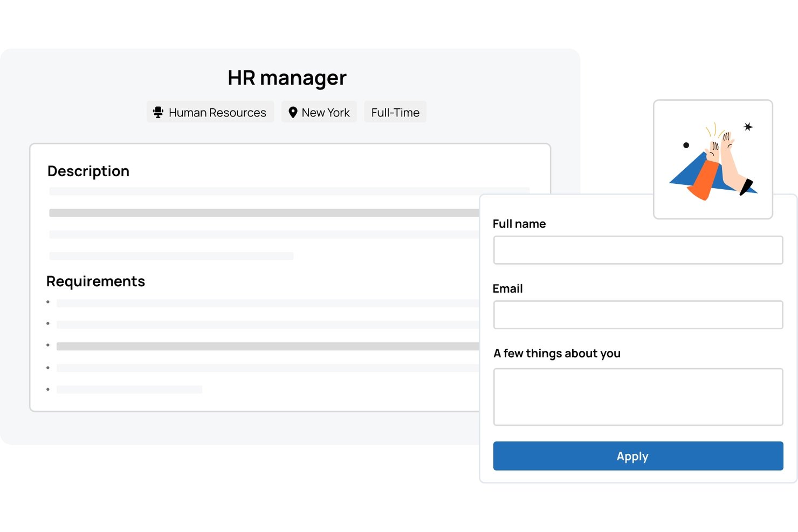Click the Full name label
798x532 pixels.
coord(519,224)
